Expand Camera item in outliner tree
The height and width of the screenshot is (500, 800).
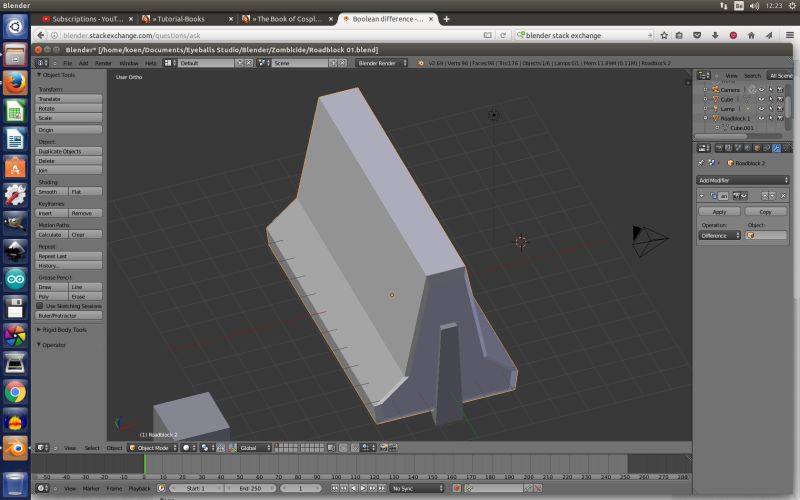pos(706,90)
